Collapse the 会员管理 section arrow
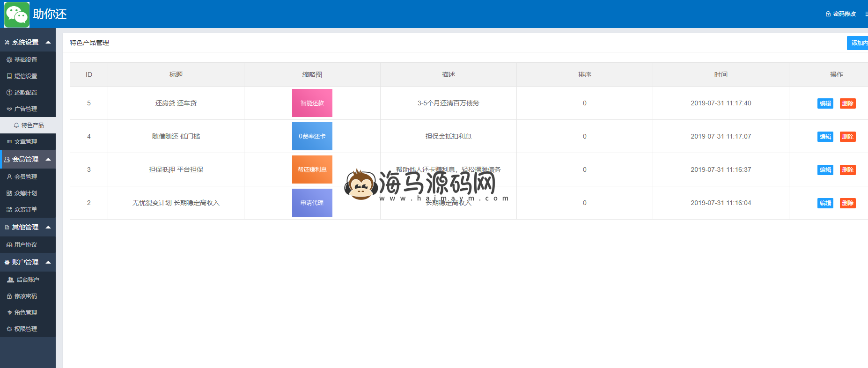Screen dimensions: 868x368 pos(48,159)
